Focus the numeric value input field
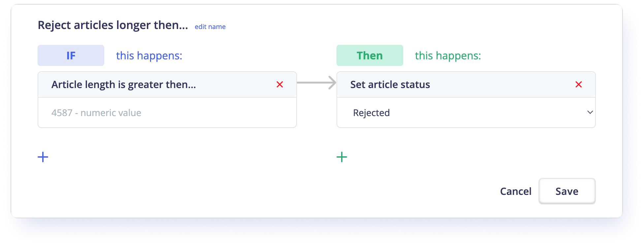The width and height of the screenshot is (644, 246). coord(167,113)
